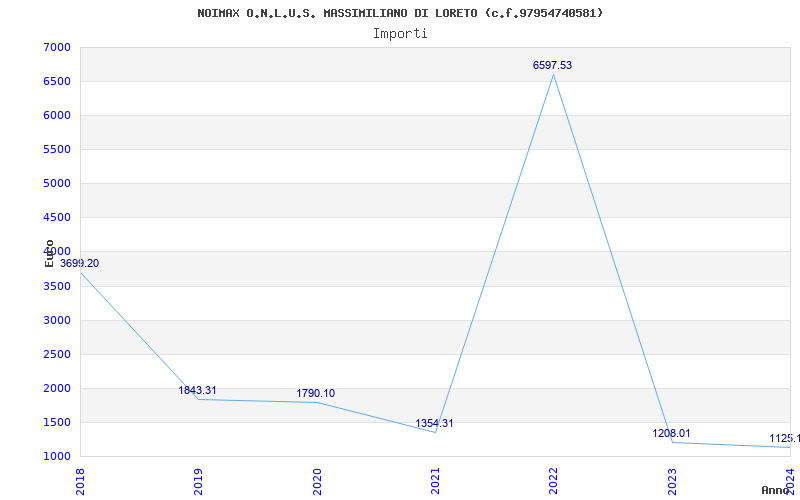Viewport: 800px width, 500px height.
Task: Click the 2022 x-axis year label
Action: coord(554,481)
